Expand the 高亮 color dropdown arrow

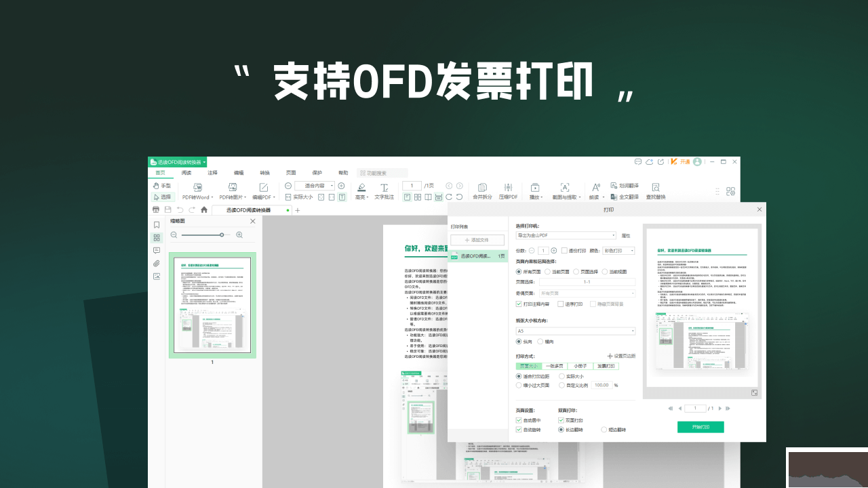tap(368, 197)
